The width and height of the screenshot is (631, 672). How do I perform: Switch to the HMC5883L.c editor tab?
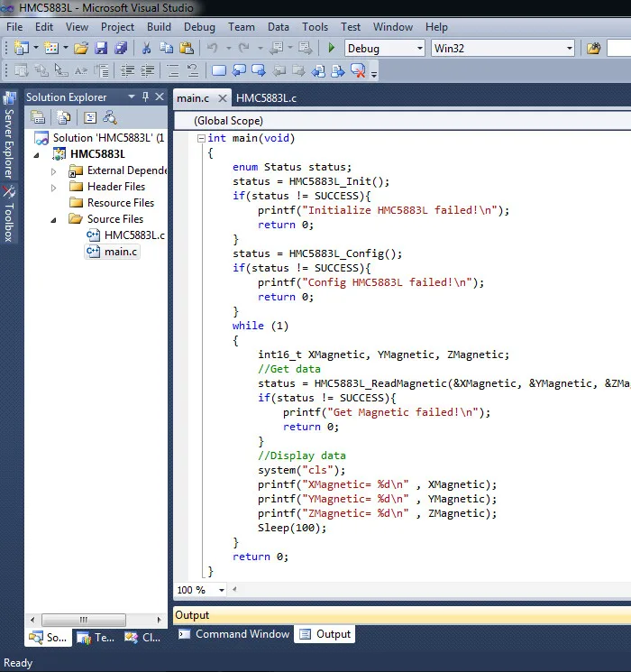pos(266,97)
